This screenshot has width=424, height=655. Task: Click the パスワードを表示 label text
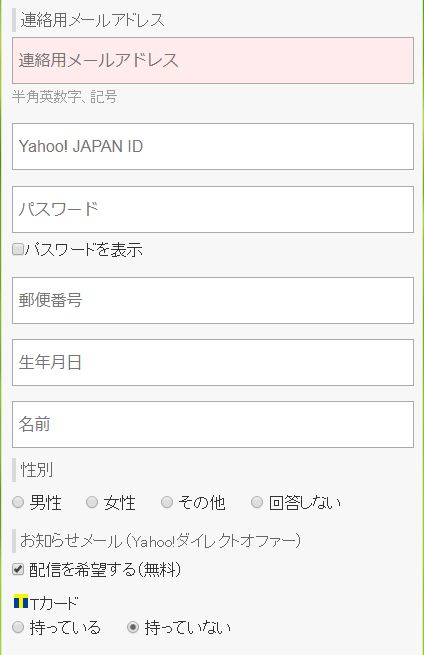pos(84,250)
